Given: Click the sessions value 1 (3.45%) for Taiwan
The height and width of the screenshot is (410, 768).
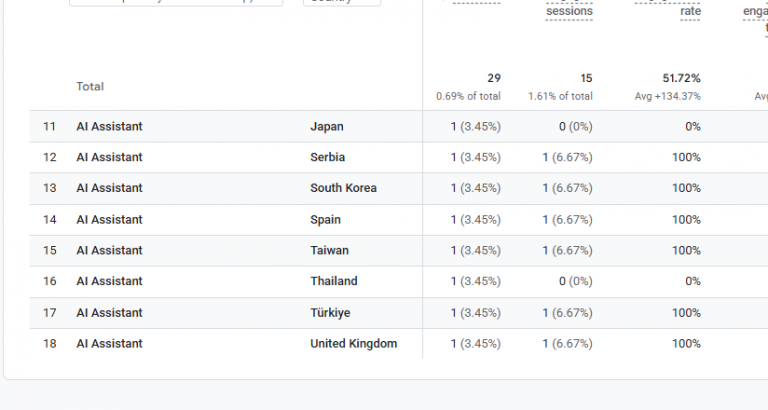Looking at the screenshot, I should [x=476, y=251].
